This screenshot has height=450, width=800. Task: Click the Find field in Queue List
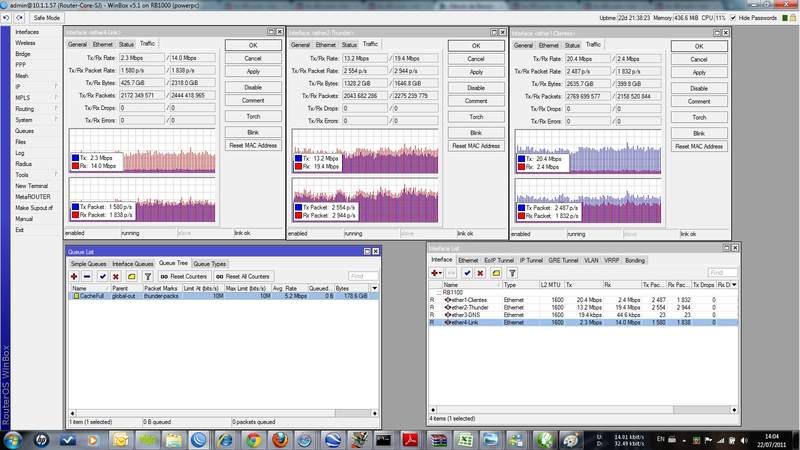pyautogui.click(x=363, y=276)
